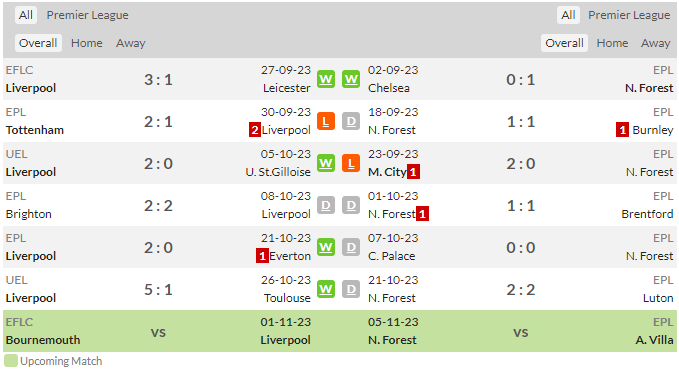This screenshot has width=679, height=373.
Task: Click the red card badge beside Everton
Action: (x=262, y=256)
